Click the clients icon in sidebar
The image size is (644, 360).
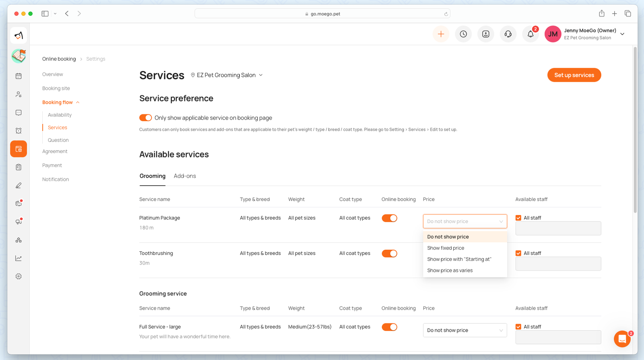[x=19, y=94]
